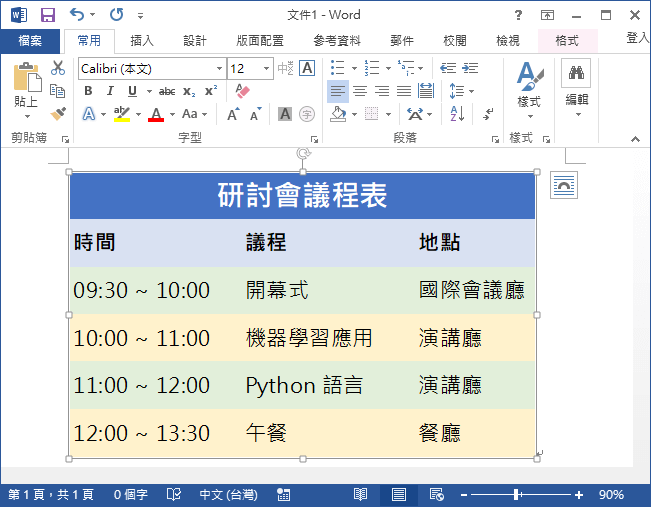This screenshot has width=651, height=507.
Task: Apply red font color
Action: (156, 114)
